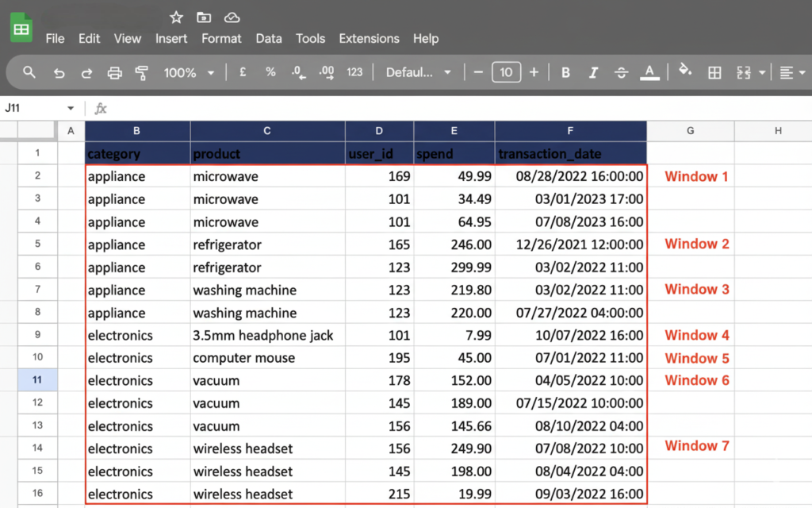Click the font size input field
Viewport: 812px width, 508px height.
(506, 72)
